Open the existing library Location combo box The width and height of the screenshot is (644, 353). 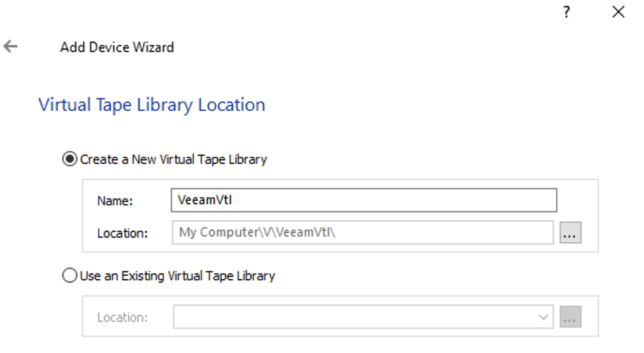tap(363, 317)
